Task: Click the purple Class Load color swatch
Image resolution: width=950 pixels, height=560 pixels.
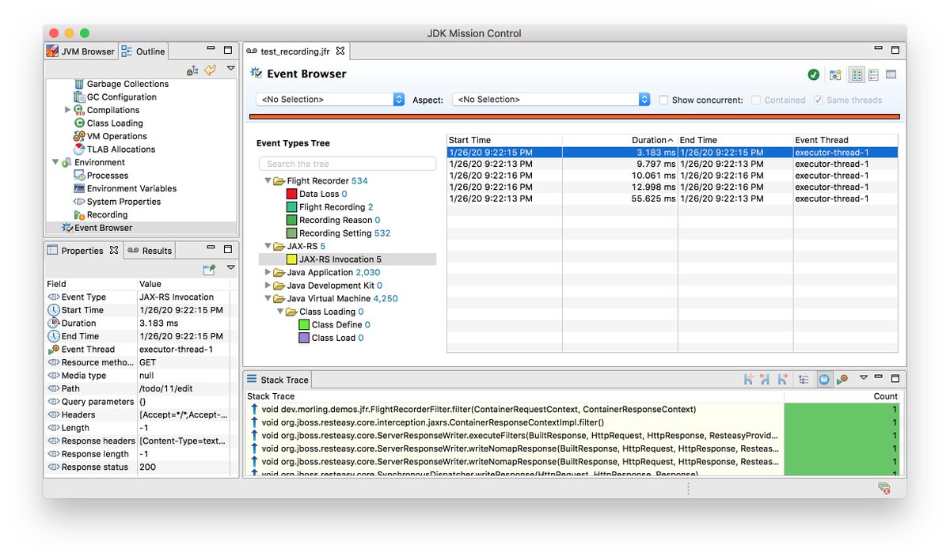Action: click(304, 338)
